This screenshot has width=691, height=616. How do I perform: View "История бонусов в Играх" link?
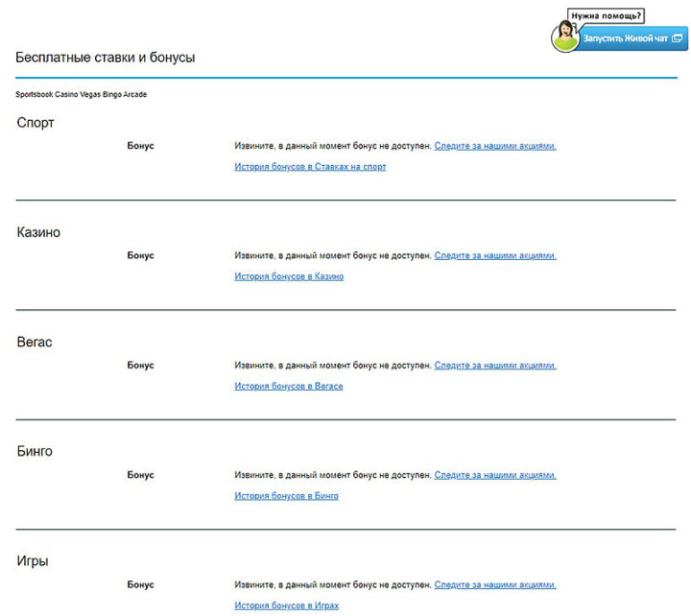(286, 605)
